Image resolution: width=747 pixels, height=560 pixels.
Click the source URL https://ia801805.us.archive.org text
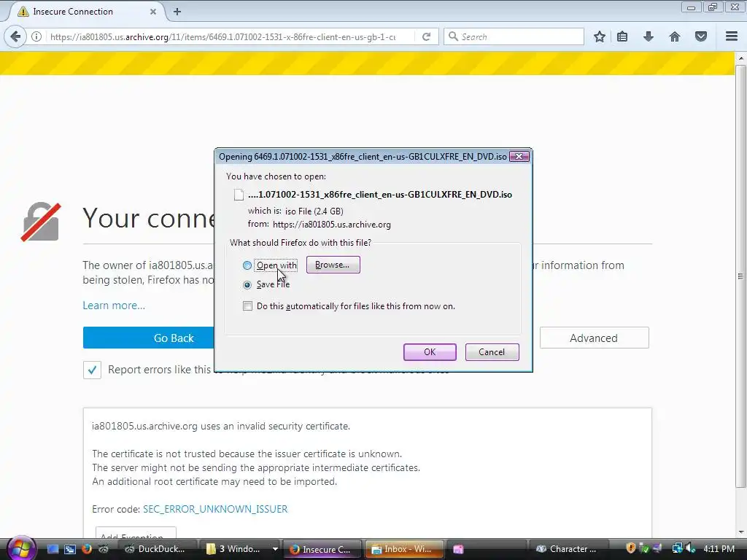click(x=332, y=225)
